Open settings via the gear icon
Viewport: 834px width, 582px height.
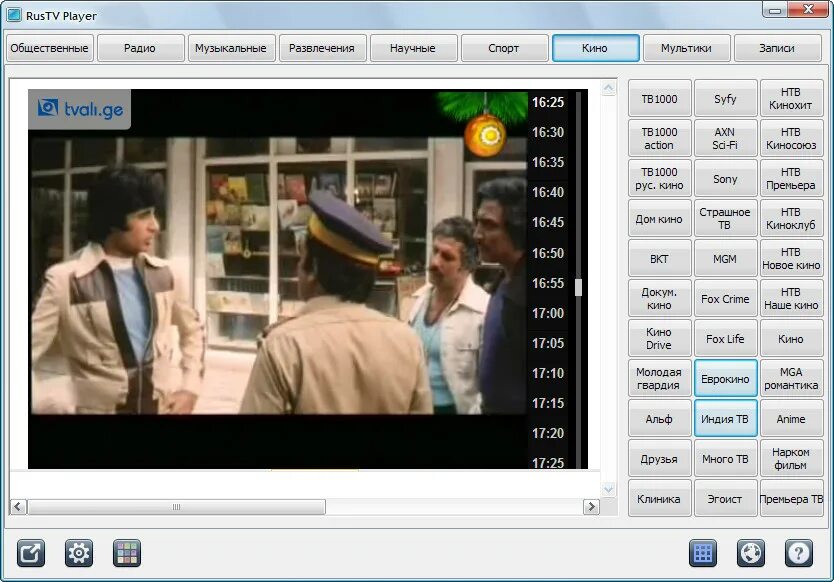click(79, 553)
